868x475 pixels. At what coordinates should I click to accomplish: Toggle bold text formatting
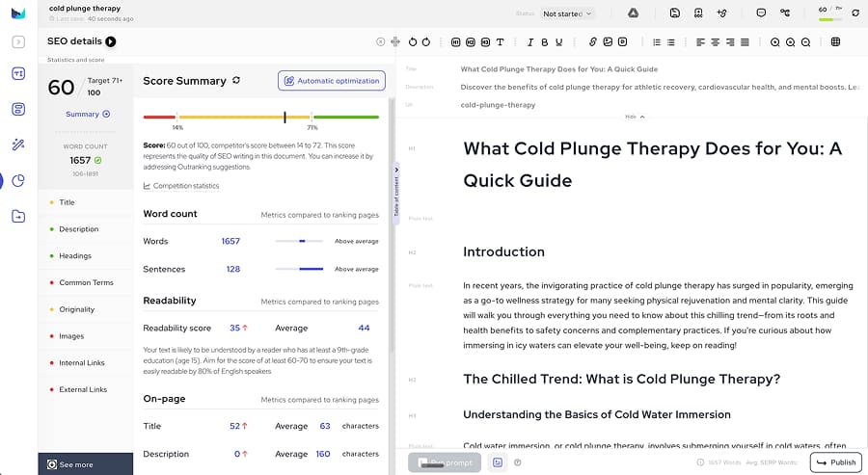coord(544,42)
